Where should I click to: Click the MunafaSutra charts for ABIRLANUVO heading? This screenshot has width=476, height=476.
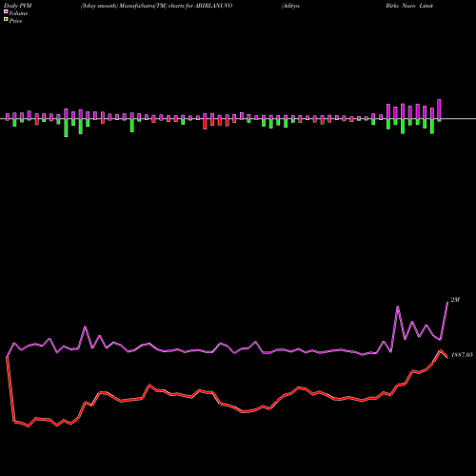point(157,6)
